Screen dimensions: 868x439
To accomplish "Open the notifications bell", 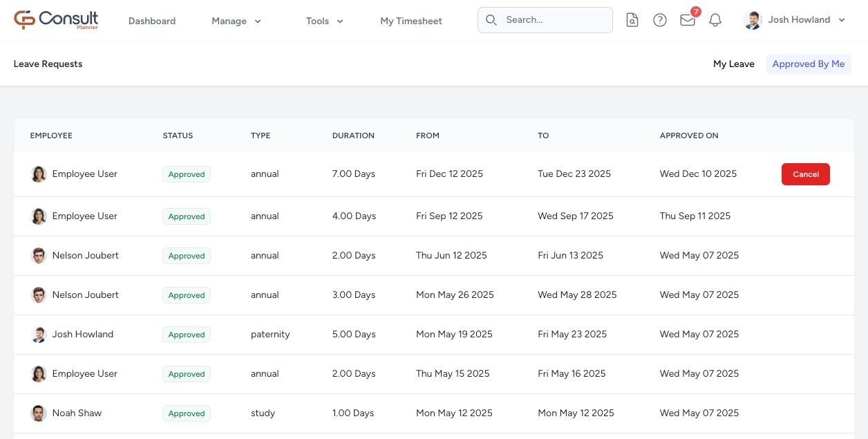I will coord(715,21).
